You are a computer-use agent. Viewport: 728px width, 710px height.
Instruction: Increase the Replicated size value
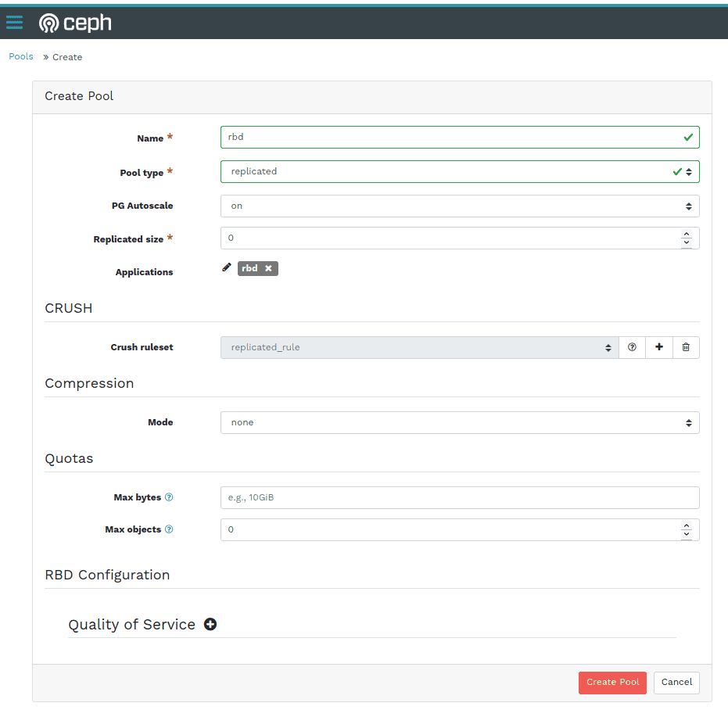click(687, 234)
